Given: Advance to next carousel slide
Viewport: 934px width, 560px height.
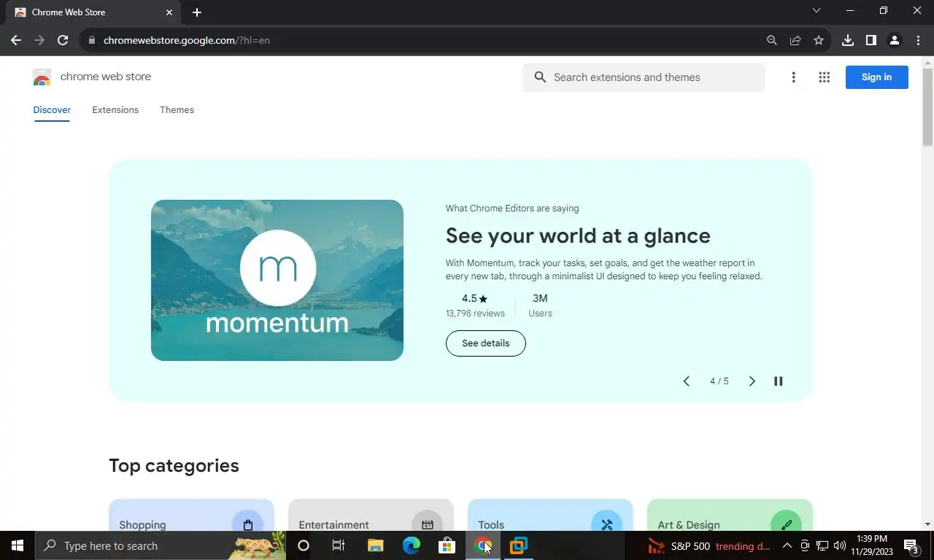Looking at the screenshot, I should [752, 381].
